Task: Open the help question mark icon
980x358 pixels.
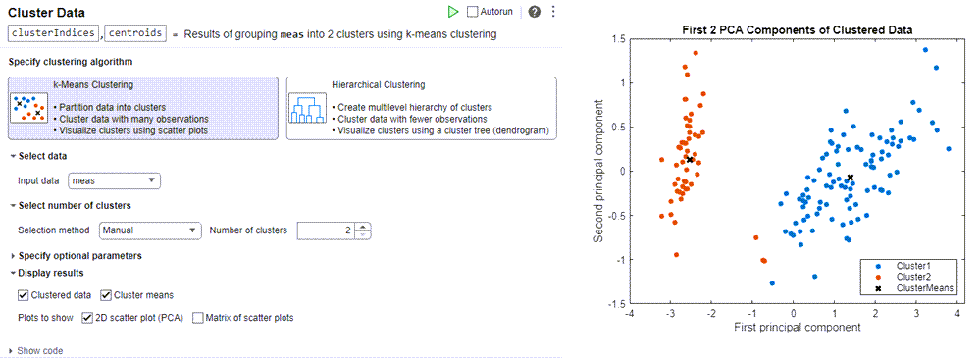Action: coord(534,12)
